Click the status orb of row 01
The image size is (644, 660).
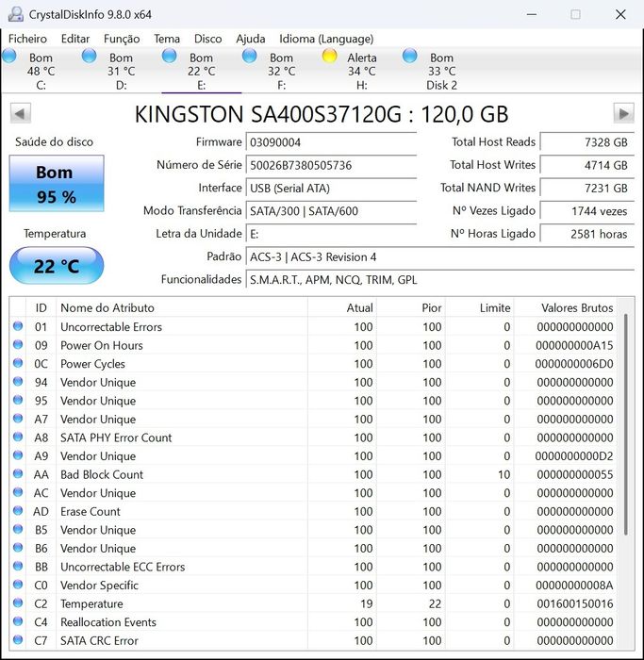18,326
